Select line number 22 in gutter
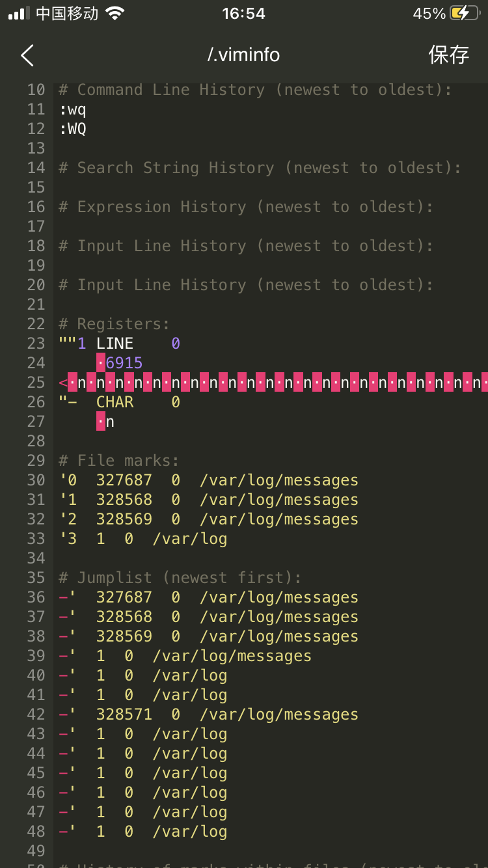 (36, 324)
